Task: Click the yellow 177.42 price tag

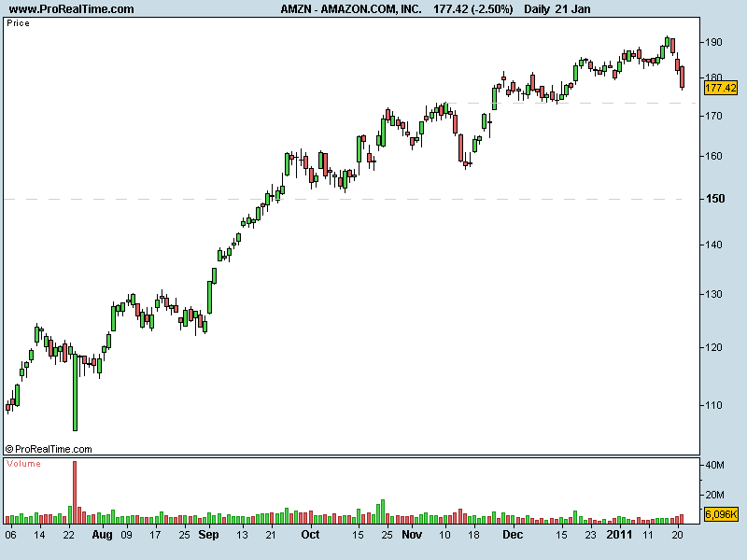Action: (720, 88)
